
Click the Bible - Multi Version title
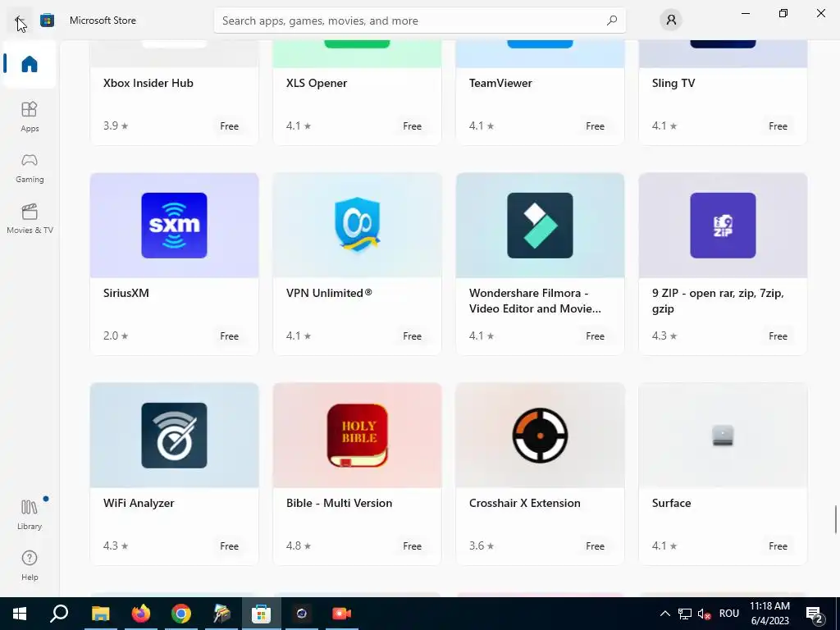coord(339,503)
